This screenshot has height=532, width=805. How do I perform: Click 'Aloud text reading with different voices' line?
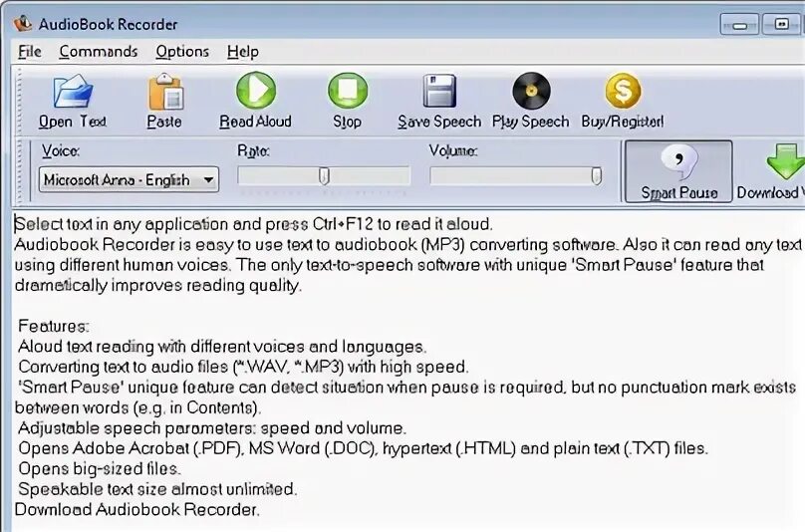click(x=222, y=347)
